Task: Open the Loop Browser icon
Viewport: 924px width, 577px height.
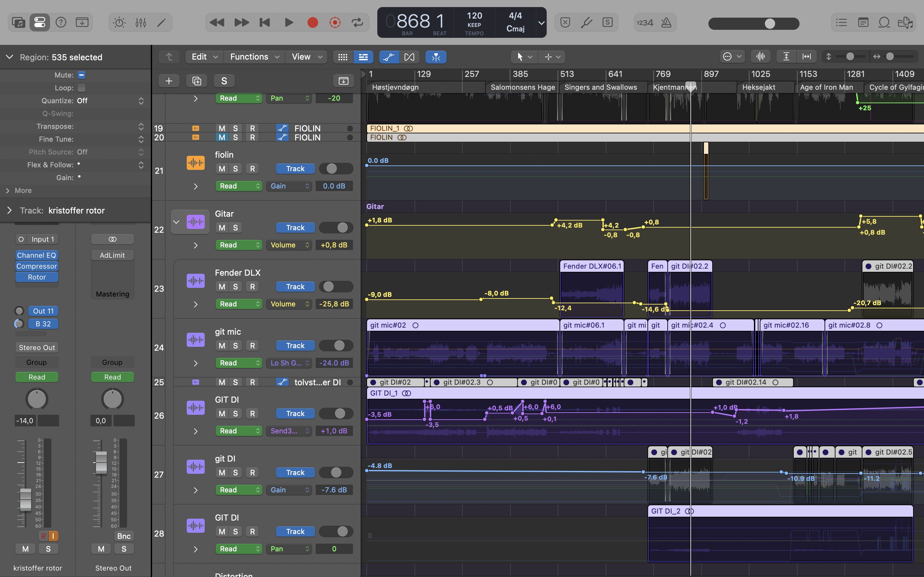Action: point(884,23)
